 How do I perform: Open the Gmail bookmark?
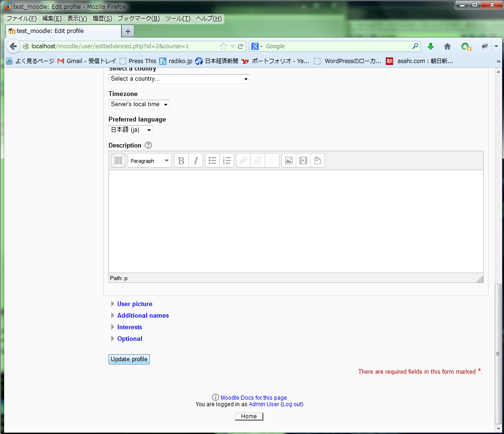pyautogui.click(x=86, y=61)
